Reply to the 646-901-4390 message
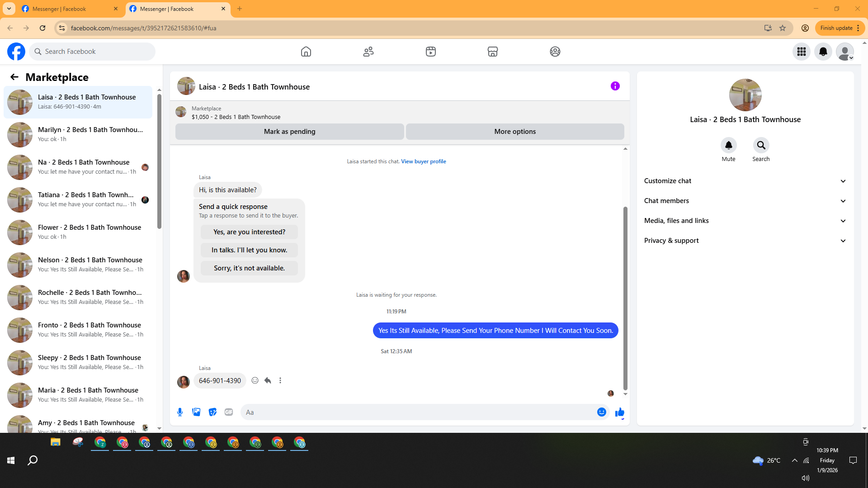The height and width of the screenshot is (488, 868). click(x=268, y=380)
